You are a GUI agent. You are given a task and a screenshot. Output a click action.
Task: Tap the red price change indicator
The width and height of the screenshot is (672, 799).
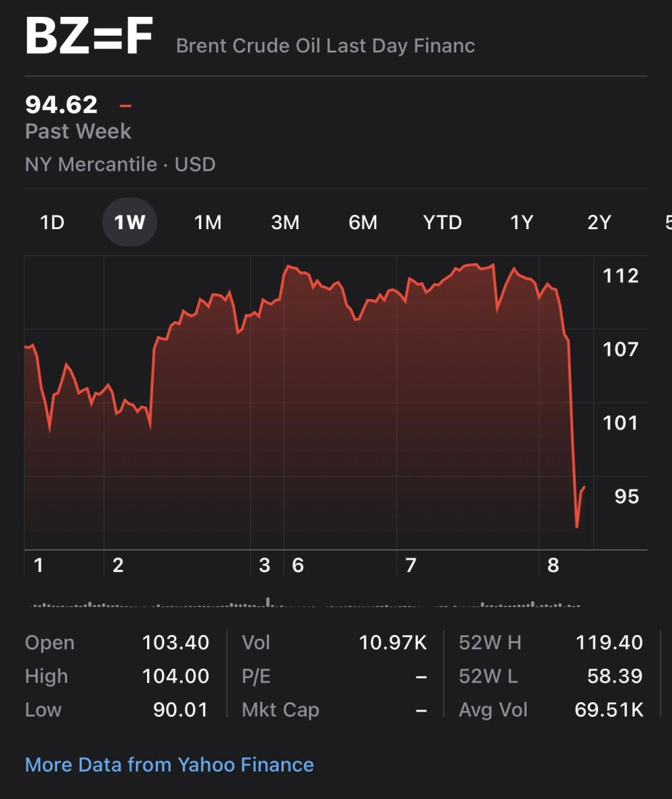click(125, 106)
